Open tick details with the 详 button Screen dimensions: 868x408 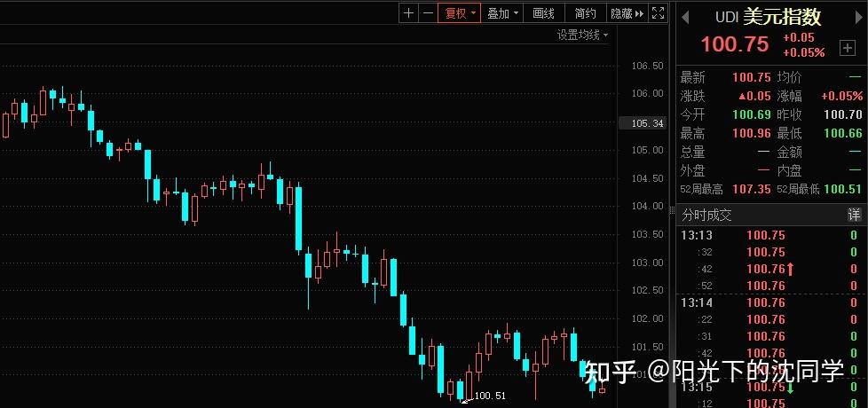click(x=855, y=215)
